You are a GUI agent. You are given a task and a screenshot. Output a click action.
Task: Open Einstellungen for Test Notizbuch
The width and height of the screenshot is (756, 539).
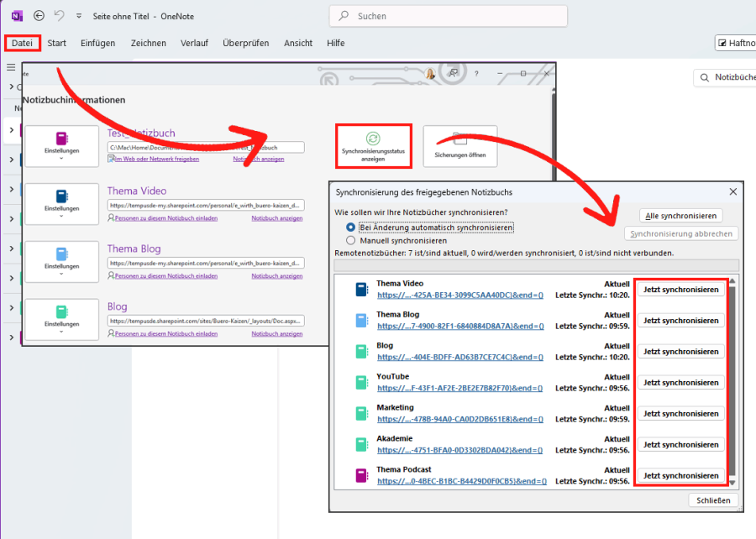(61, 146)
